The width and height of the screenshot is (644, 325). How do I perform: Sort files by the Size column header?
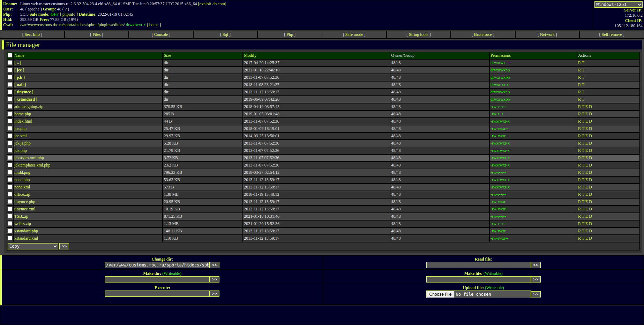(167, 55)
